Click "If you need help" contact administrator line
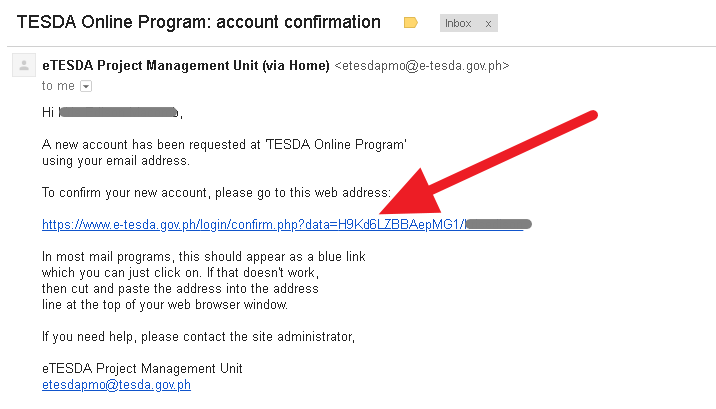Image resolution: width=716 pixels, height=409 pixels. [198, 337]
